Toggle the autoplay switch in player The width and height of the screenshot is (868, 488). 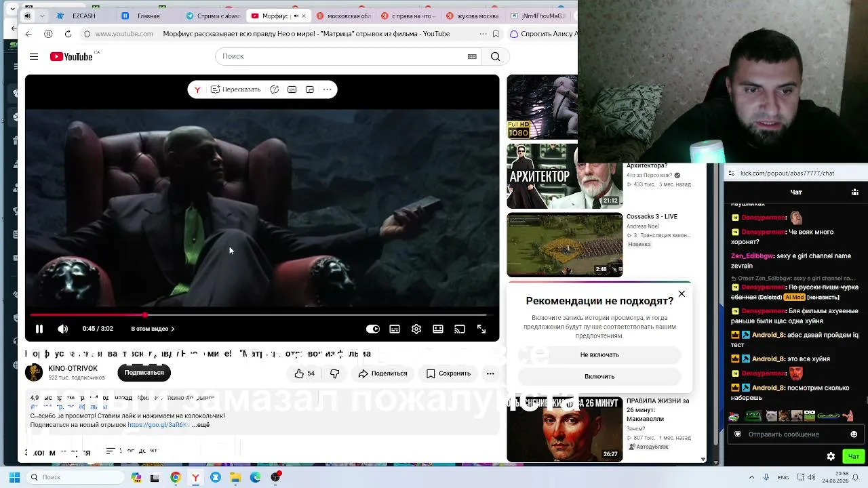373,329
